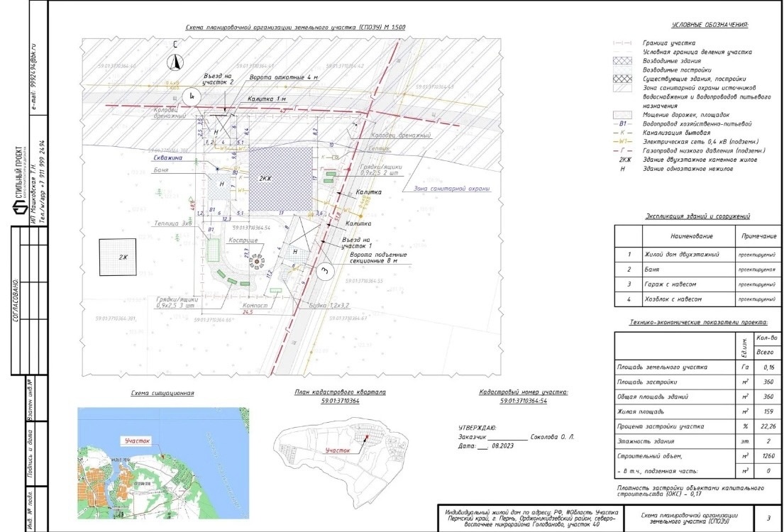This screenshot has height=532, width=784.
Task: Click the Дата 08.2023 line
Action: (486, 445)
